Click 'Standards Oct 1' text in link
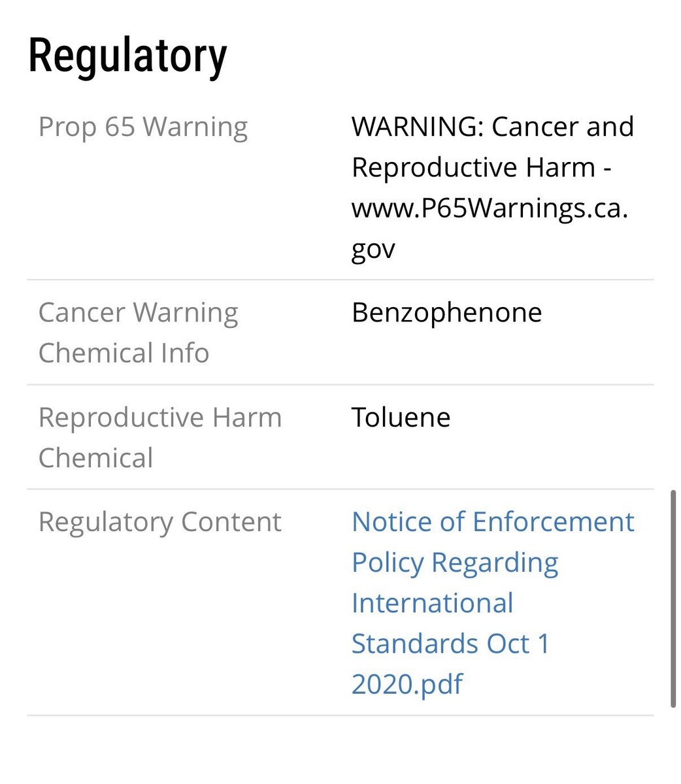Screen dimensions: 681x784 [450, 644]
